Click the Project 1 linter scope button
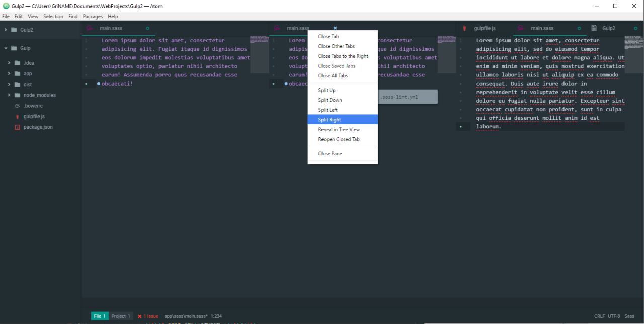Image resolution: width=644 pixels, height=324 pixels. pyautogui.click(x=121, y=316)
